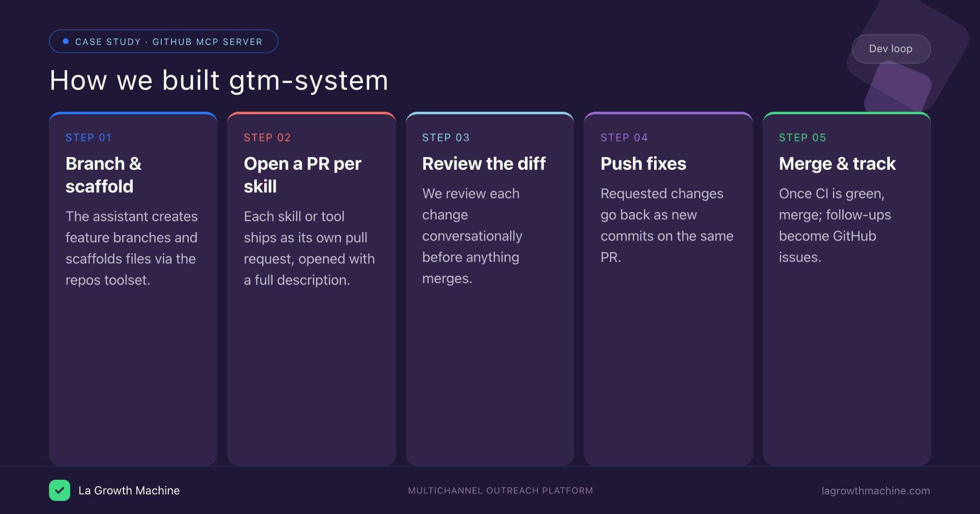Click the 'STEP 05' label
Image resolution: width=980 pixels, height=514 pixels.
tap(803, 138)
